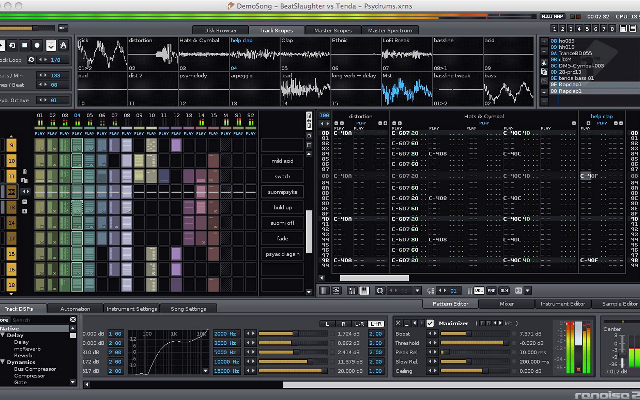Clear the DSP search field X icon
Screen dimensions: 640x400
coord(73,320)
